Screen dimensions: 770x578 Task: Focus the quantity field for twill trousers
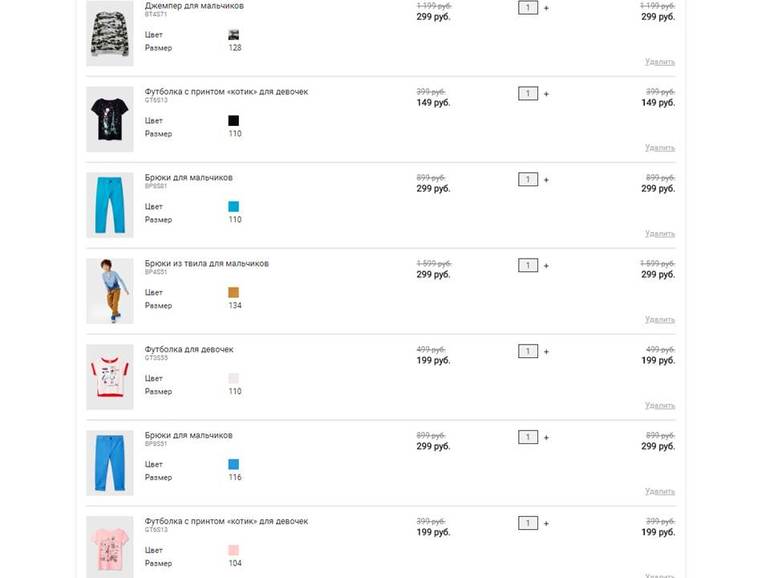pos(528,266)
